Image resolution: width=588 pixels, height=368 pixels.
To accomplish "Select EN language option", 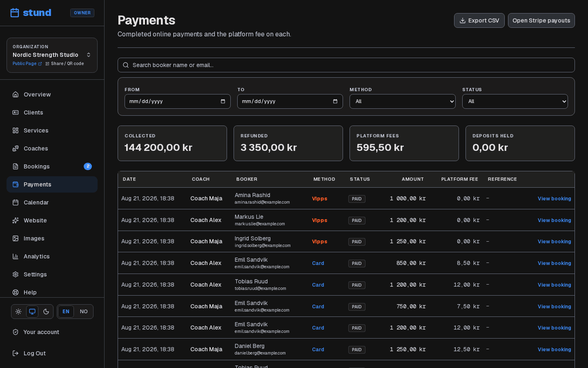I will pos(66,312).
